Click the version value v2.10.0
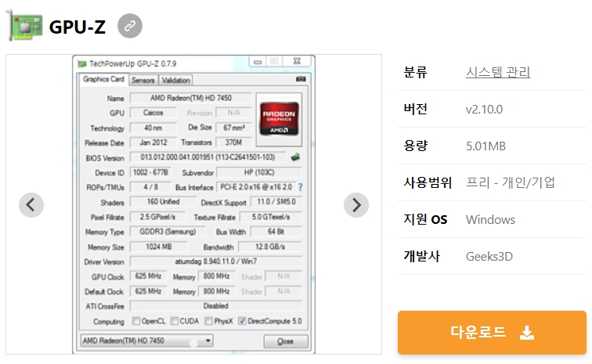Image resolution: width=592 pixels, height=364 pixels. [x=484, y=110]
